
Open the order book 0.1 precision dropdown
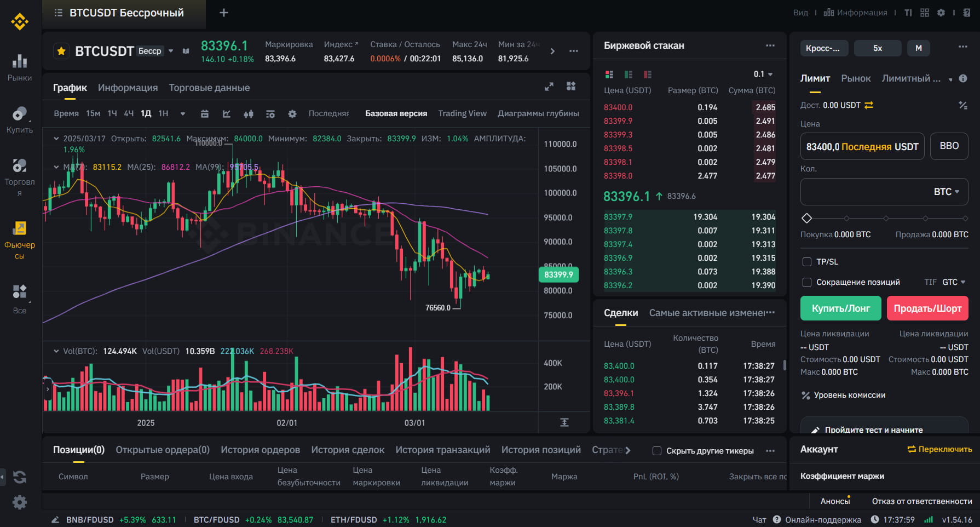pyautogui.click(x=763, y=74)
